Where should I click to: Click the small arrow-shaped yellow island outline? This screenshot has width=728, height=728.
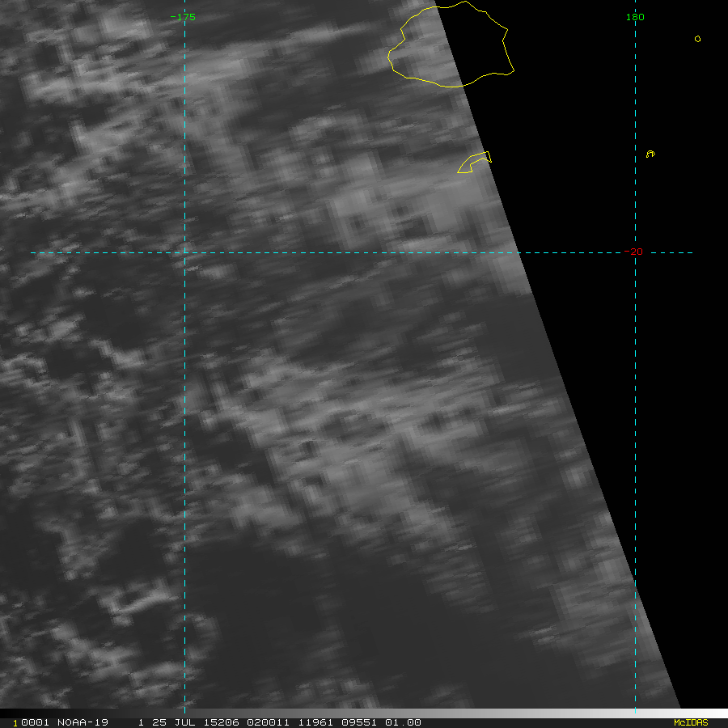(x=474, y=162)
